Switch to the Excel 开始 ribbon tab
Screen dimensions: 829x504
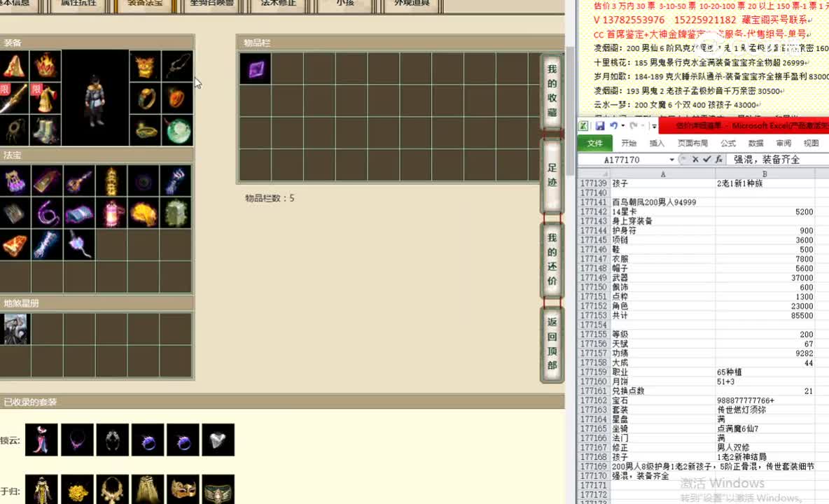[x=629, y=143]
